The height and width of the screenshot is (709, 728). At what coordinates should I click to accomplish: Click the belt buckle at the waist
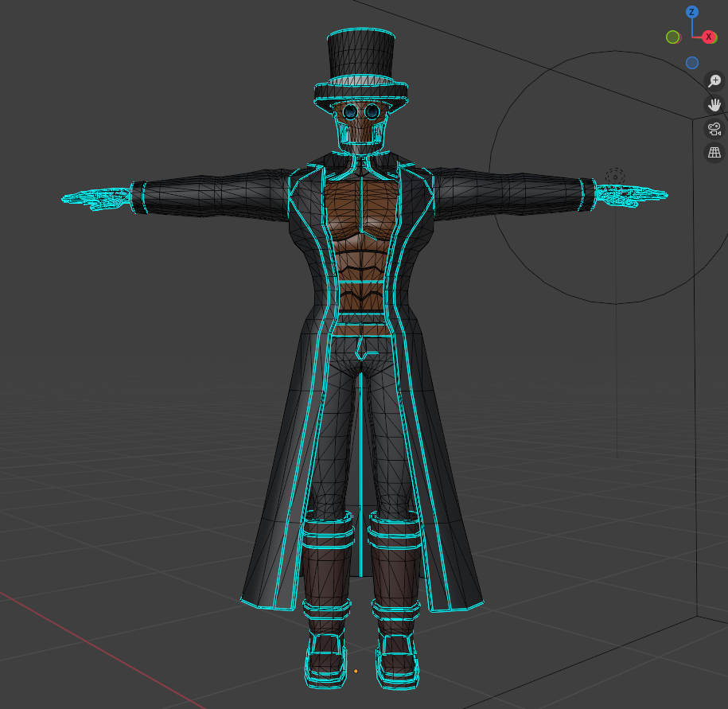(x=365, y=347)
